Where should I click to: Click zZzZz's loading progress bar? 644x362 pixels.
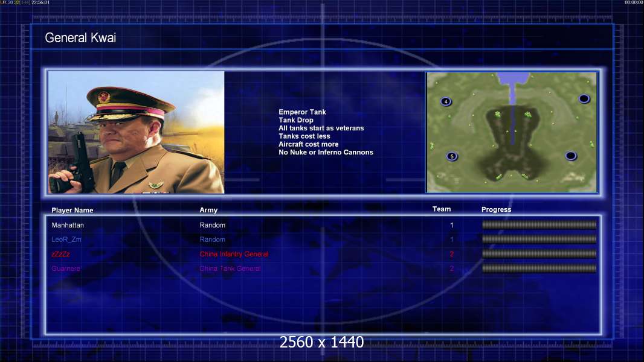coord(539,254)
